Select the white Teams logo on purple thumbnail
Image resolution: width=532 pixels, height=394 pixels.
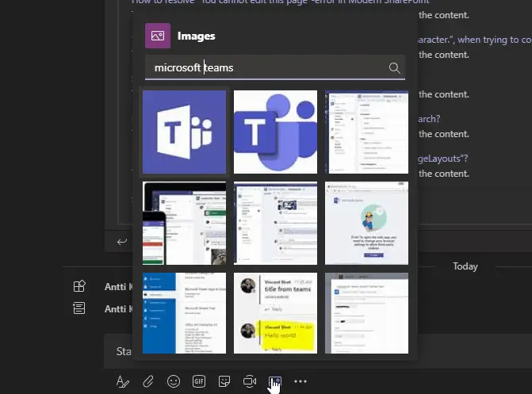184,132
